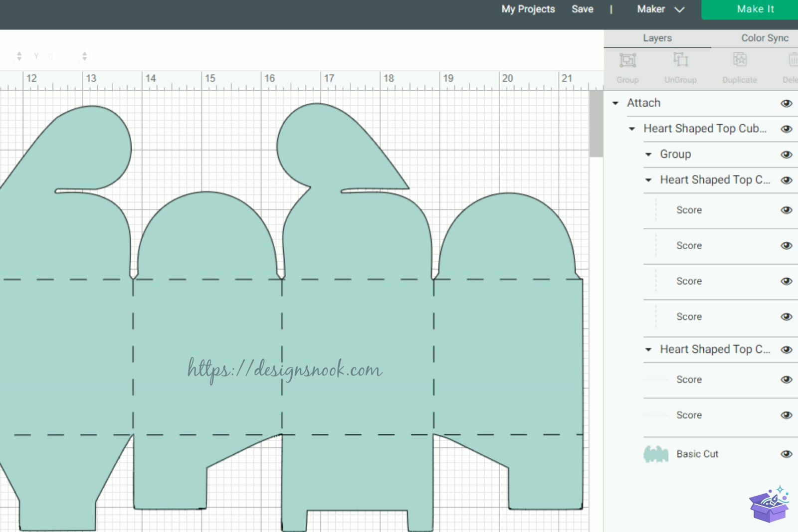Open the purple gift box help icon

pos(769,504)
